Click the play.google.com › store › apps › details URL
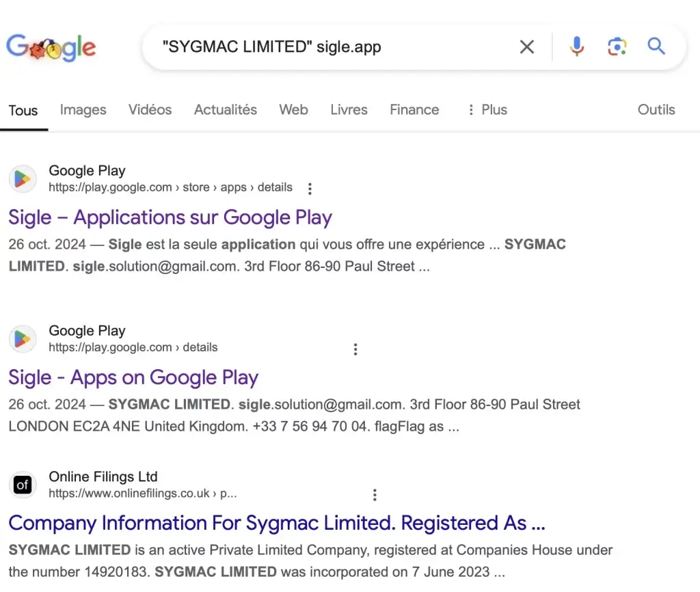700x592 pixels. click(x=170, y=187)
